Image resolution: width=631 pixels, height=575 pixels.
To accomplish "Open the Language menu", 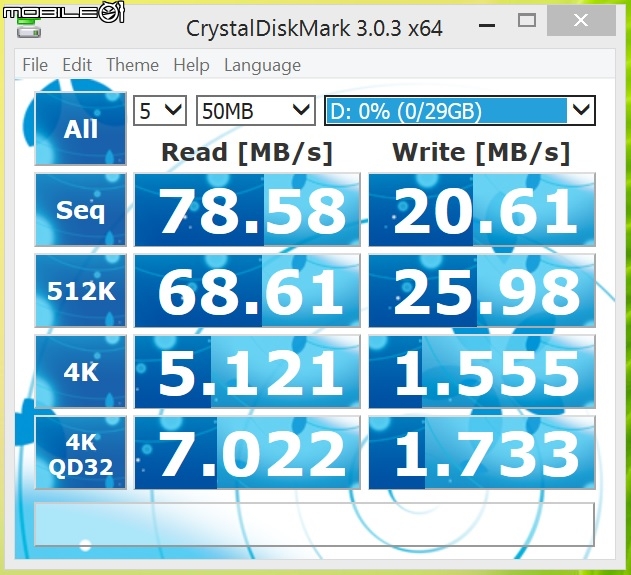I will tap(262, 65).
